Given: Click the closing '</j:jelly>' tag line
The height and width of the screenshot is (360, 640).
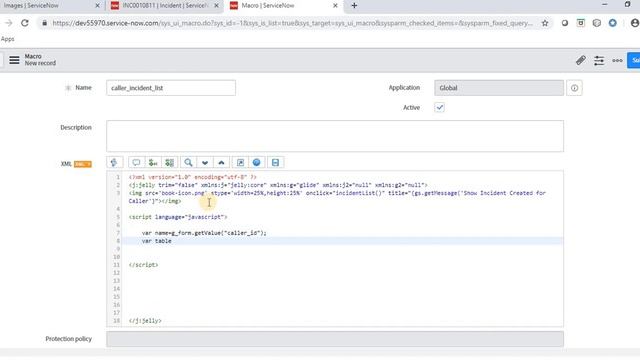Looking at the screenshot, I should (145, 321).
